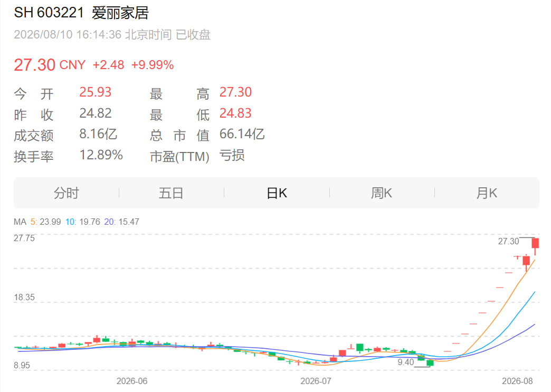This screenshot has height=392, width=551.
Task: Click the 换手率 value 12.89%
Action: tap(101, 155)
